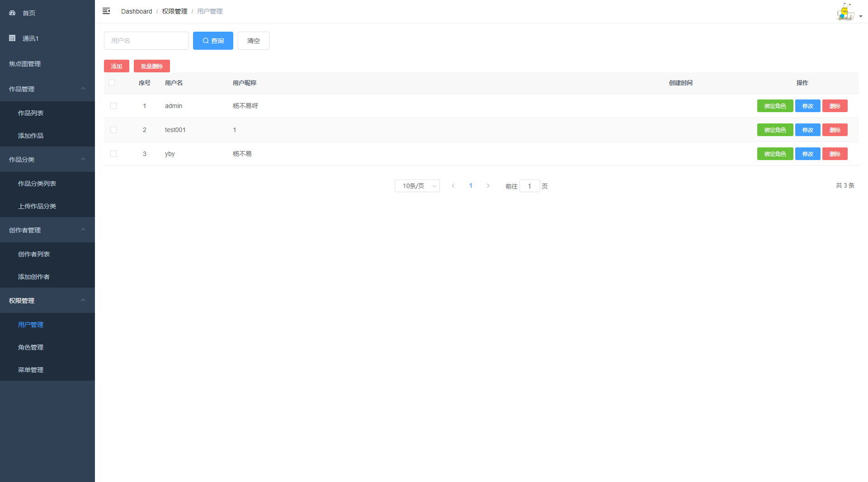Select the yby row checkbox

click(113, 154)
